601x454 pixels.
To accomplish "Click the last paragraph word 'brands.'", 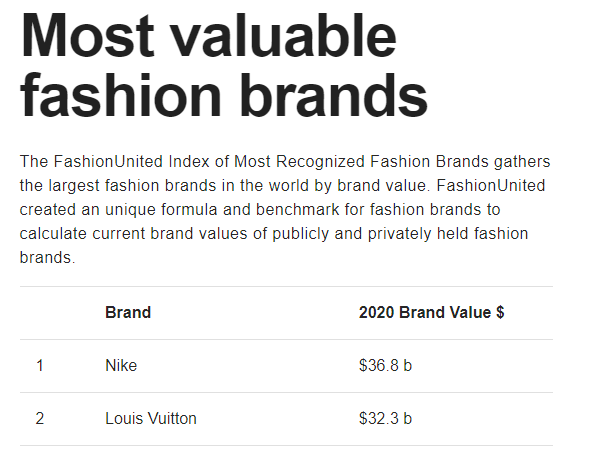I will tap(48, 258).
